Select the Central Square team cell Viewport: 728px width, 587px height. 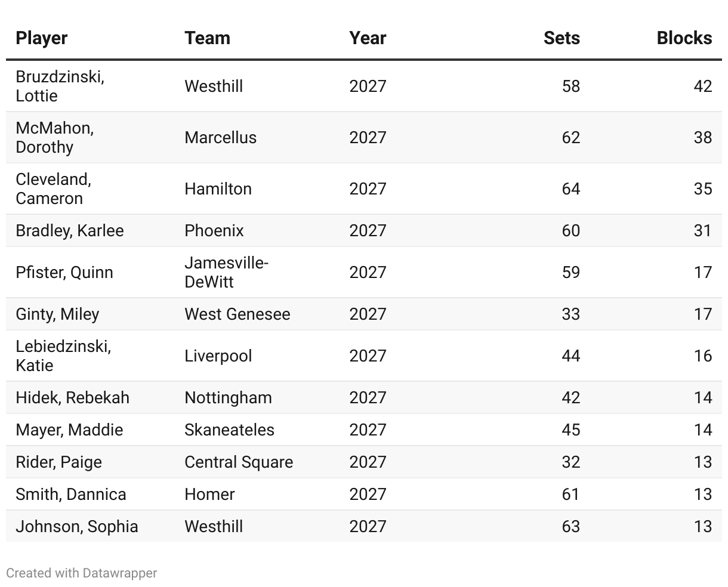(239, 462)
